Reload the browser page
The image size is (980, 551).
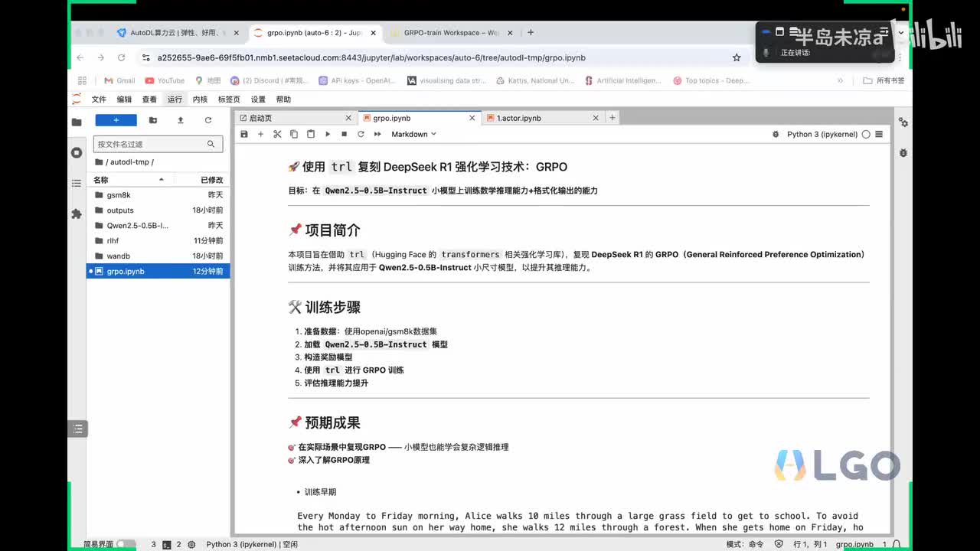121,57
